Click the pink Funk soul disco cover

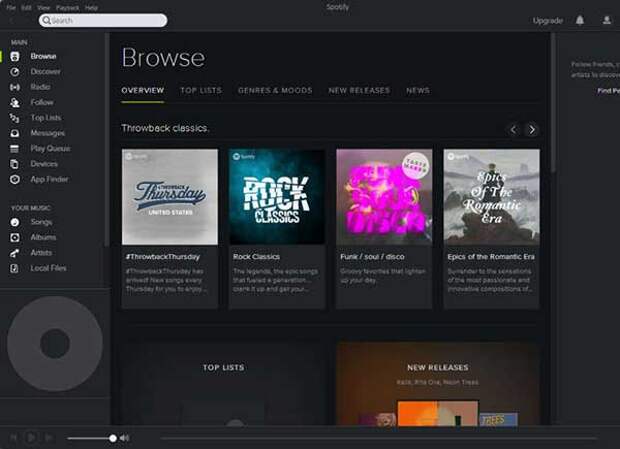pyautogui.click(x=384, y=197)
